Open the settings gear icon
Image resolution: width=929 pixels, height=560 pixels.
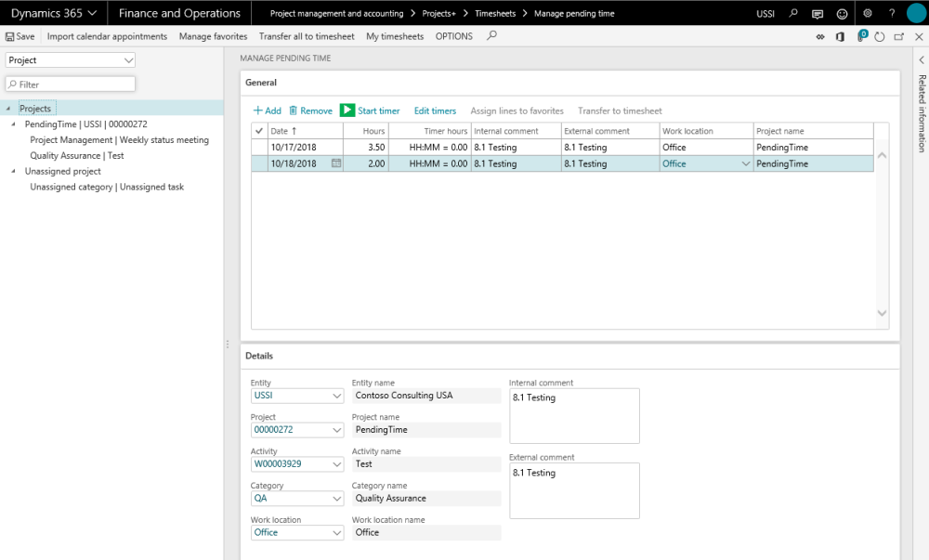click(868, 14)
